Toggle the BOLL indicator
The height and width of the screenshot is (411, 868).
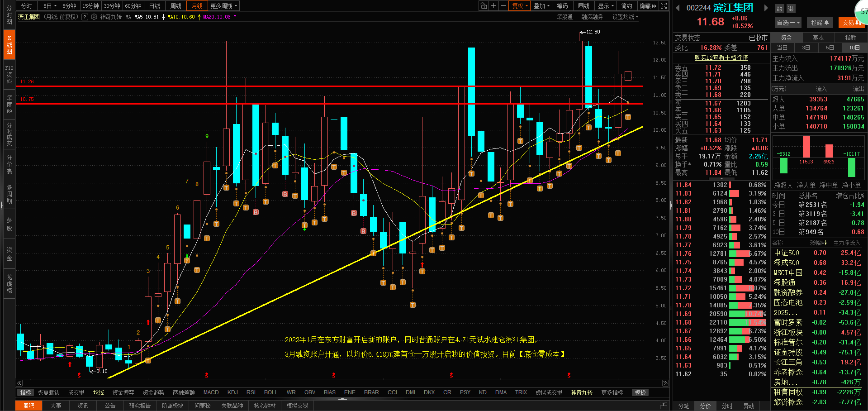pos(271,392)
